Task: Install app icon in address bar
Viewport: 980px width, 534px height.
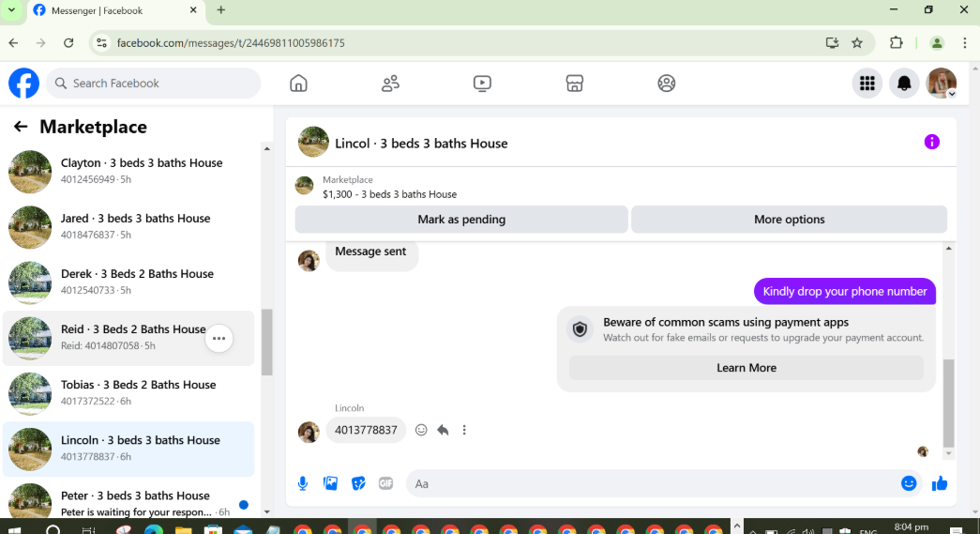Action: point(832,43)
